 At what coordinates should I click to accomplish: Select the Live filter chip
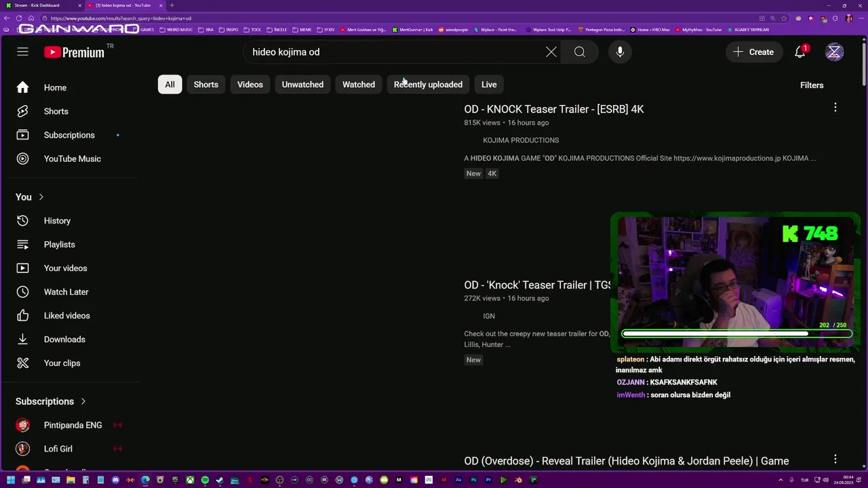point(489,85)
